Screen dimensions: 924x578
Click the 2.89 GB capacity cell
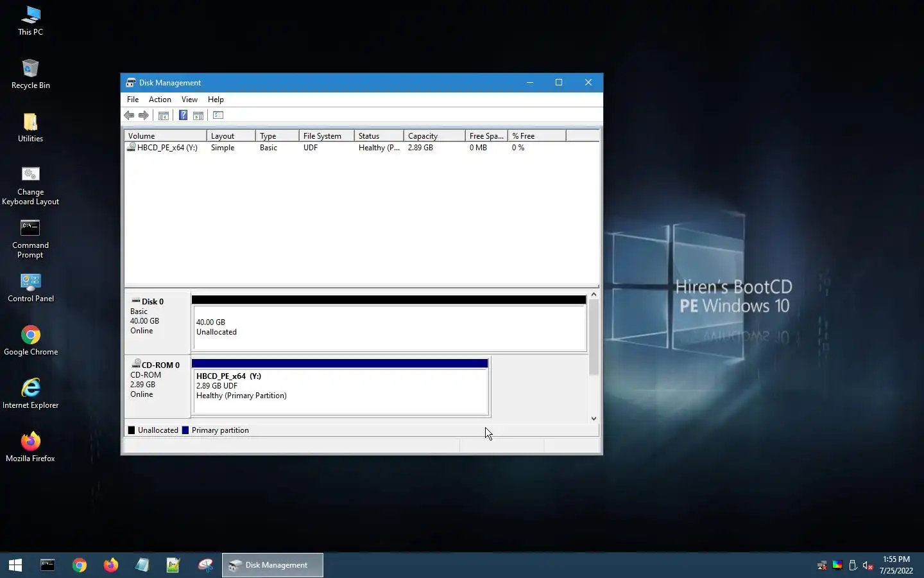click(420, 148)
